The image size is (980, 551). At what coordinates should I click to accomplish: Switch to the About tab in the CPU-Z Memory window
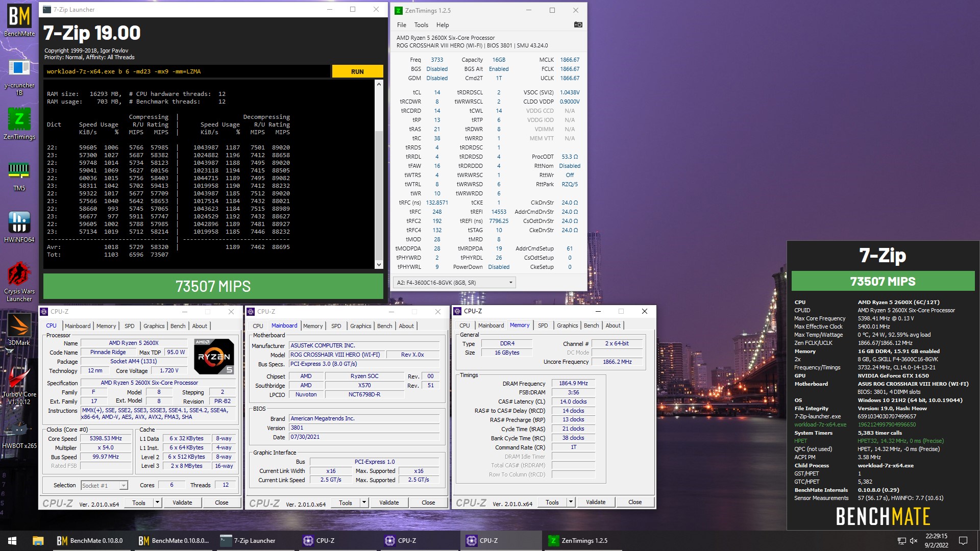[613, 325]
